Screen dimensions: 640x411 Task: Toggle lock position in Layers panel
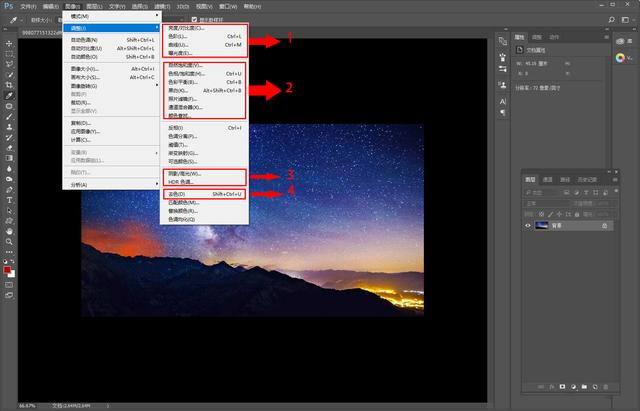point(559,214)
